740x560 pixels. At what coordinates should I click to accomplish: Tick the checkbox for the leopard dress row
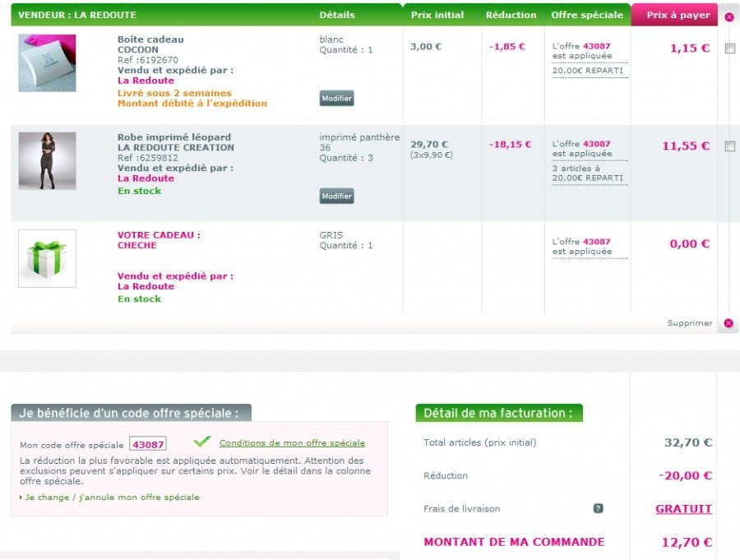click(x=729, y=146)
